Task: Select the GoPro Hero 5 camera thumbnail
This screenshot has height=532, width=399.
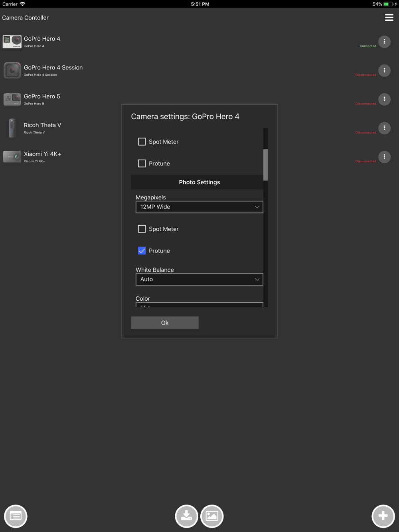Action: click(12, 99)
